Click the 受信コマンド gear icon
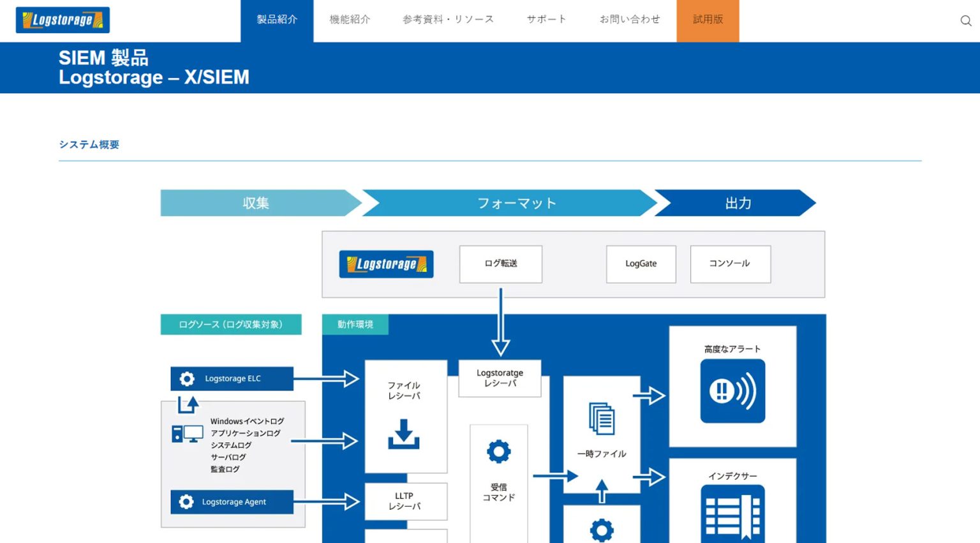Image resolution: width=980 pixels, height=543 pixels. (x=499, y=451)
